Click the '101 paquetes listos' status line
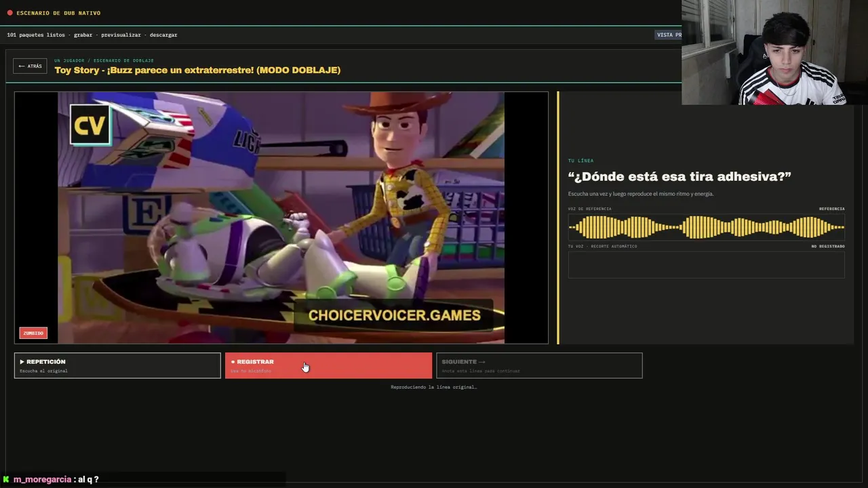Image resolution: width=868 pixels, height=488 pixels. click(92, 35)
